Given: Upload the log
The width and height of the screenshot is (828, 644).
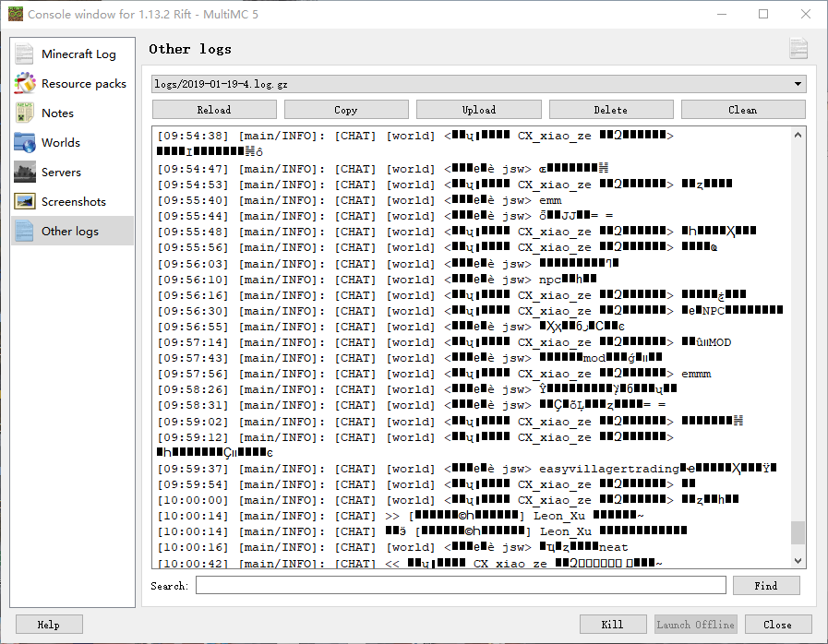Looking at the screenshot, I should click(478, 110).
